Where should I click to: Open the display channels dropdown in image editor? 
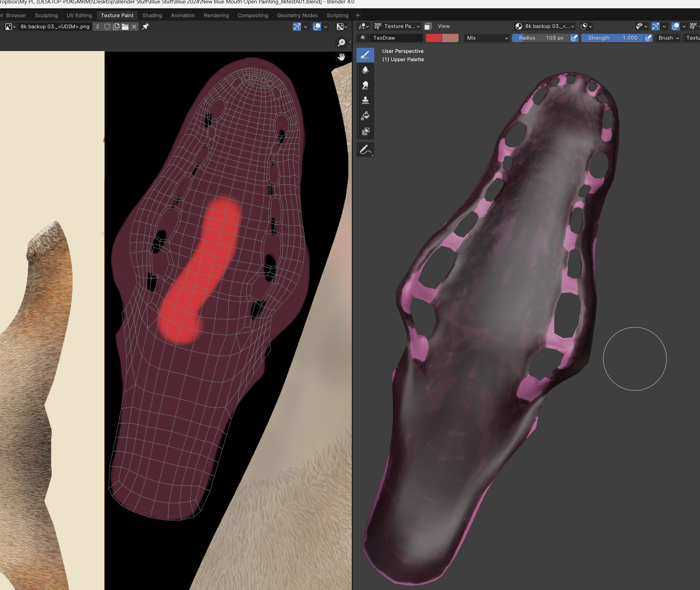(342, 27)
